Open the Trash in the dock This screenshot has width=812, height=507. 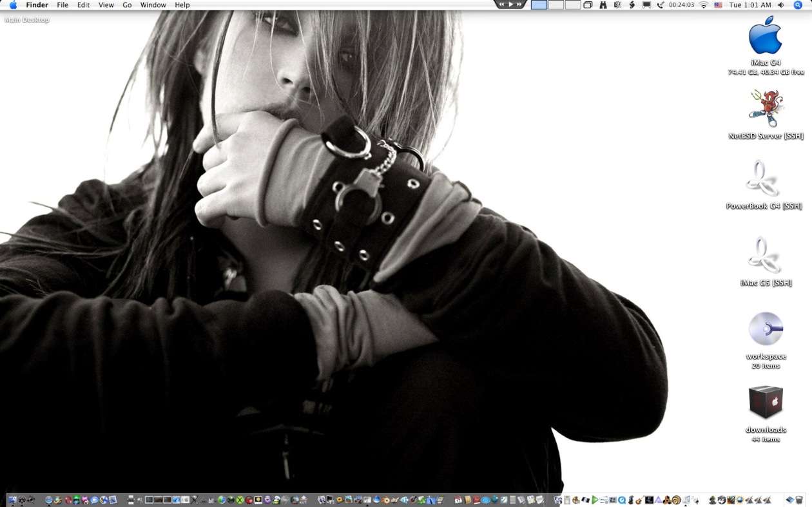pyautogui.click(x=798, y=499)
